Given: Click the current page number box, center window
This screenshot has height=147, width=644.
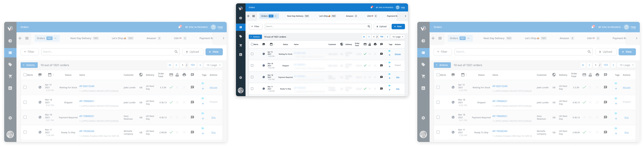Looking at the screenshot, I should click(x=374, y=37).
